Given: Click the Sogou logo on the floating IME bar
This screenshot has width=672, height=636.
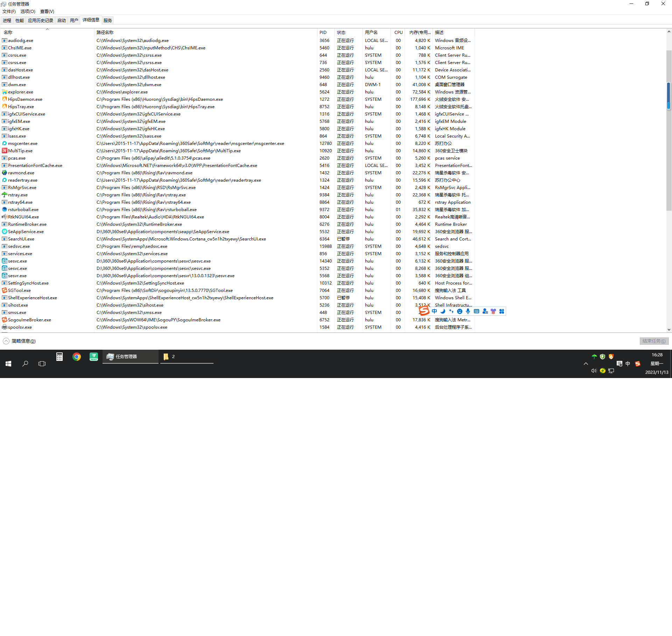Looking at the screenshot, I should [424, 311].
